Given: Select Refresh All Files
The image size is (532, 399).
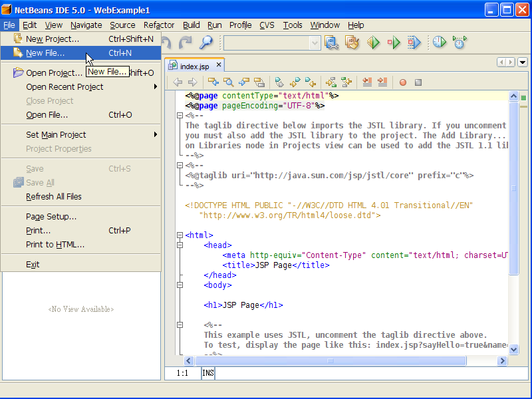Looking at the screenshot, I should point(80,196).
